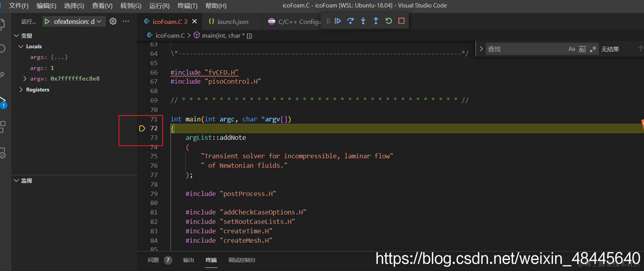The height and width of the screenshot is (271, 644).
Task: Restart the debug session
Action: (x=389, y=21)
